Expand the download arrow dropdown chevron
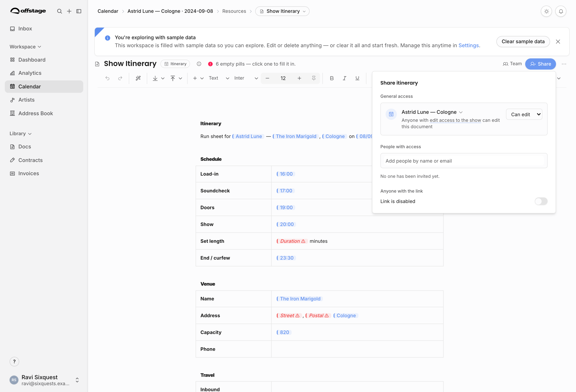Viewport: 576px width, 392px height. [x=163, y=78]
